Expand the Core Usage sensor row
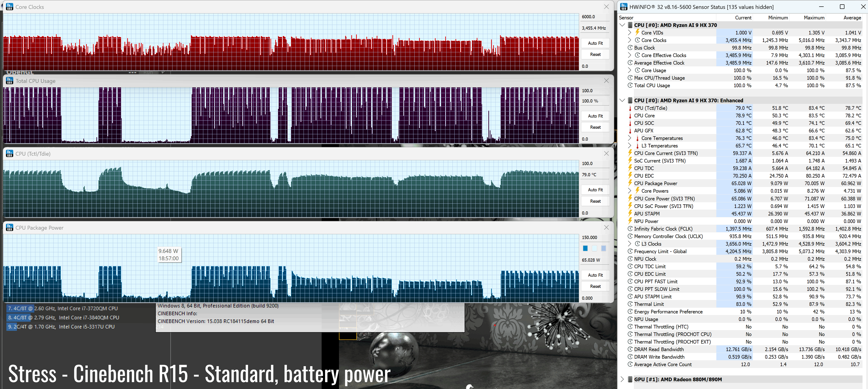 click(630, 70)
